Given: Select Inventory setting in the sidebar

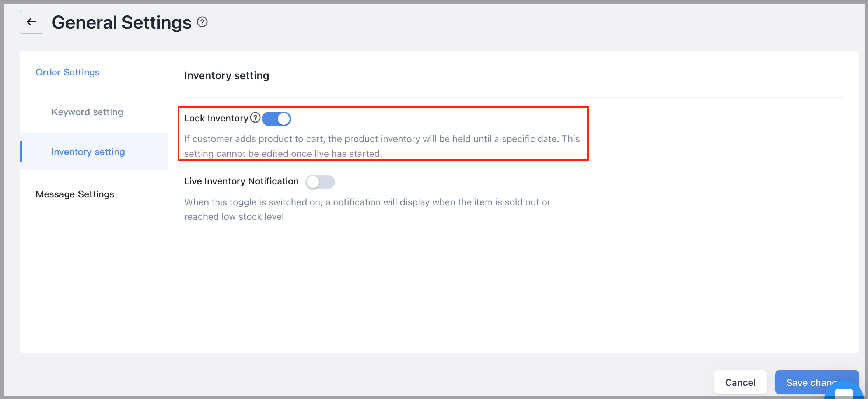Looking at the screenshot, I should click(88, 152).
